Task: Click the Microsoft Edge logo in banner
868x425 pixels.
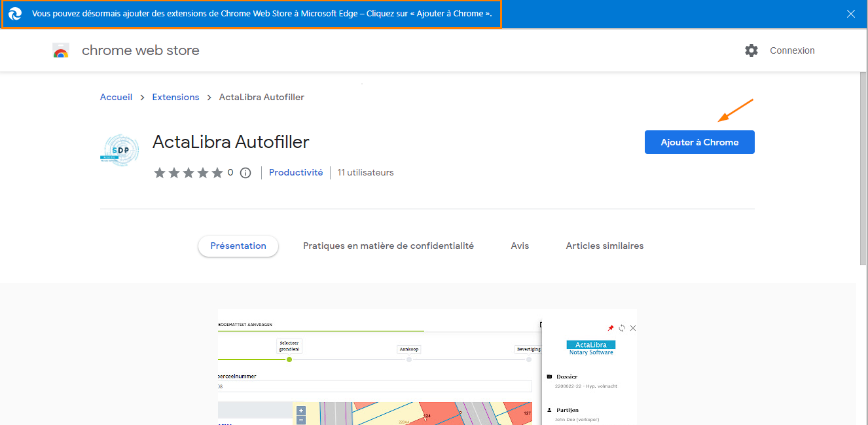Action: (15, 14)
